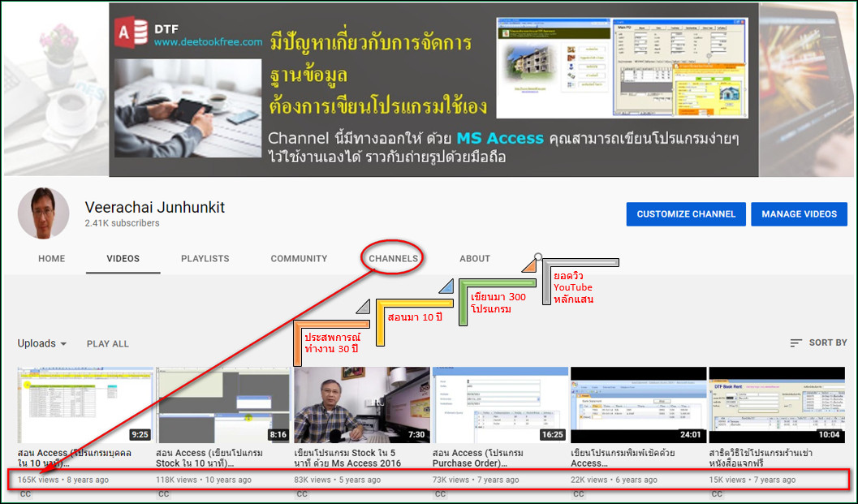Open the About tab
The height and width of the screenshot is (504, 858).
474,258
